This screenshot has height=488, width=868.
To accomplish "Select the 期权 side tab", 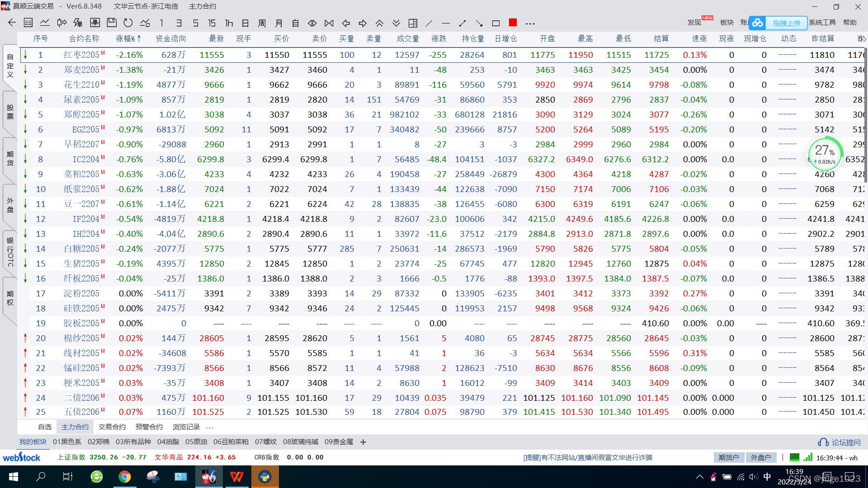I will [x=10, y=298].
